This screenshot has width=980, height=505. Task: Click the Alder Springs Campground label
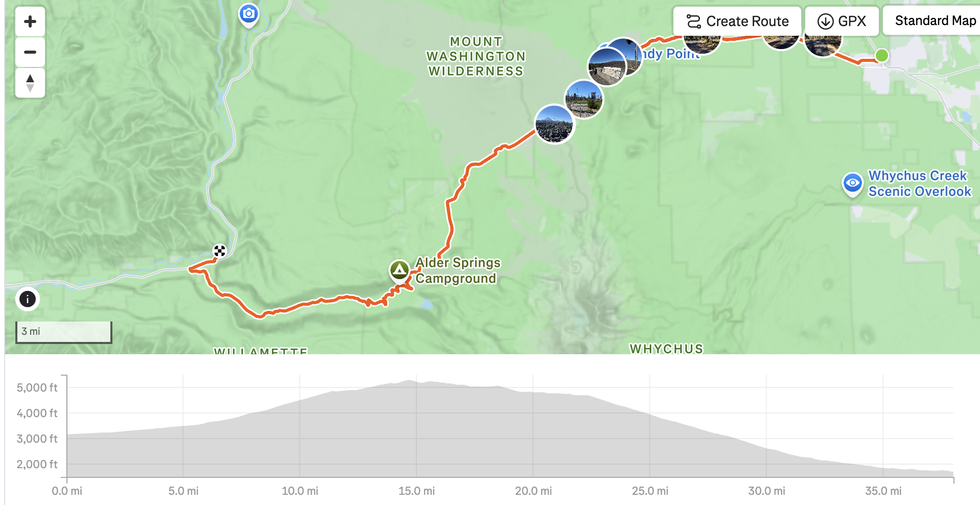(x=457, y=270)
